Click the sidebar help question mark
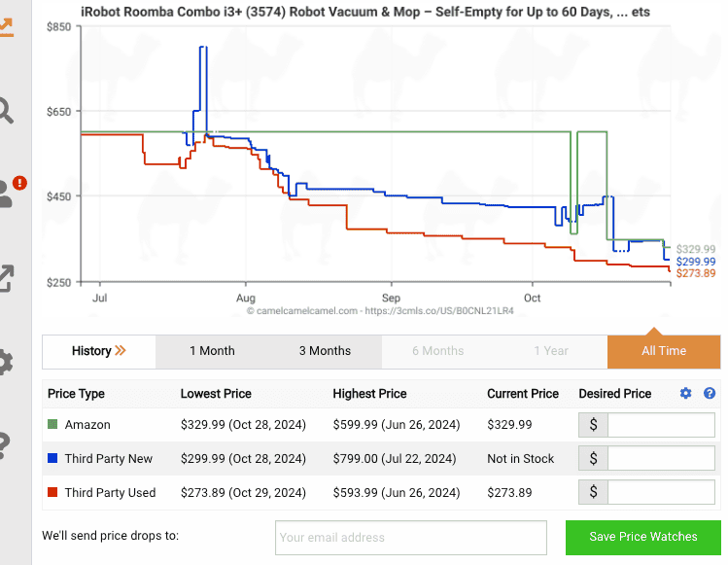This screenshot has height=565, width=728. [5, 446]
